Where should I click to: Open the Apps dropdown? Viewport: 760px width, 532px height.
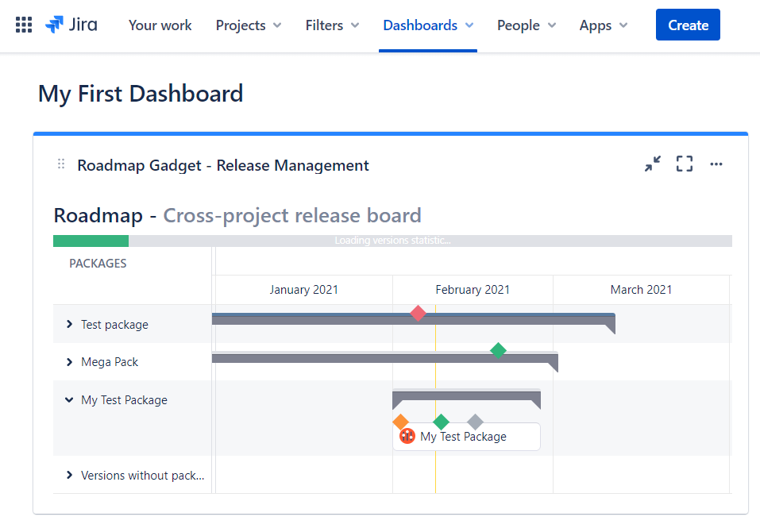[x=604, y=25]
